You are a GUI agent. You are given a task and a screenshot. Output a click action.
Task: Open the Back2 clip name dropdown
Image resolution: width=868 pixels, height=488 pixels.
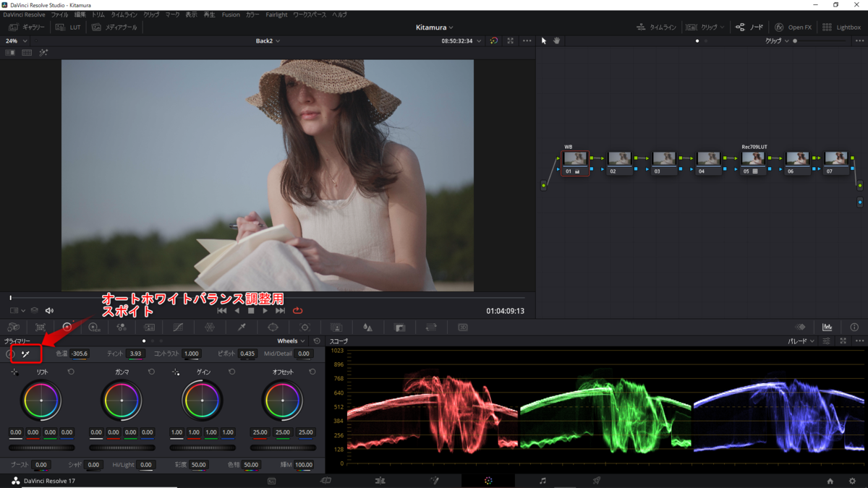pos(268,41)
